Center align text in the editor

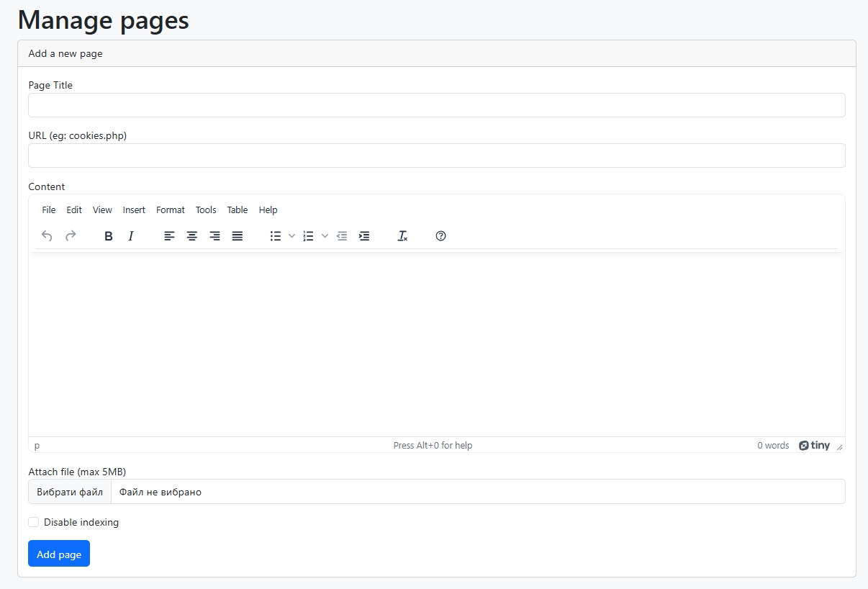point(192,236)
